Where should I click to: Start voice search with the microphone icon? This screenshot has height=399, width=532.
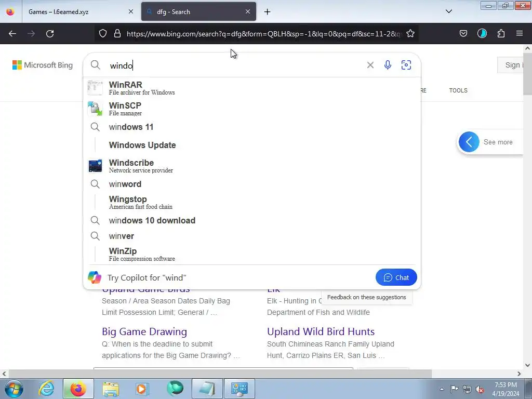[388, 65]
